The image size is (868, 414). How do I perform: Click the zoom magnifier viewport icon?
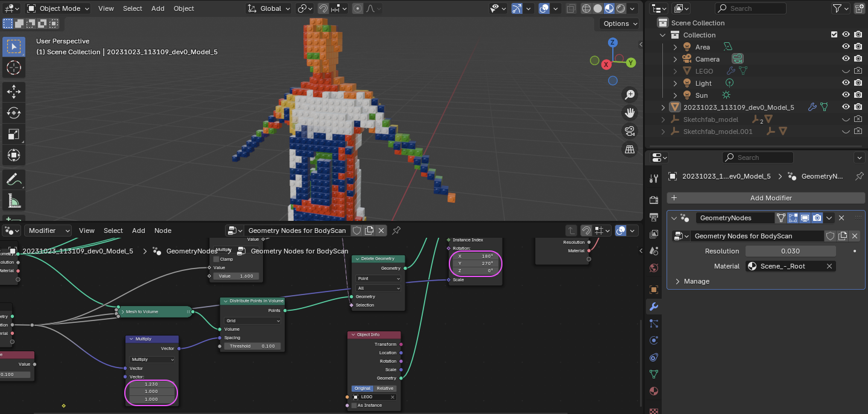(x=630, y=95)
